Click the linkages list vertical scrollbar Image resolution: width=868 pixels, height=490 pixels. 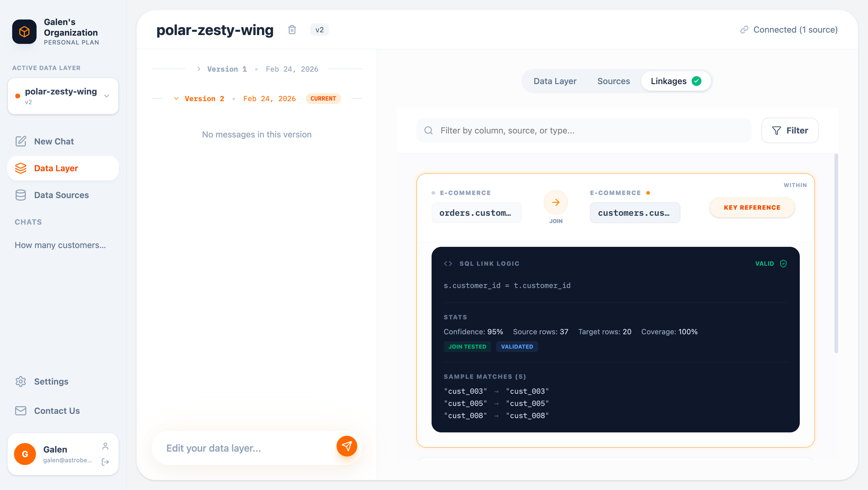[836, 253]
